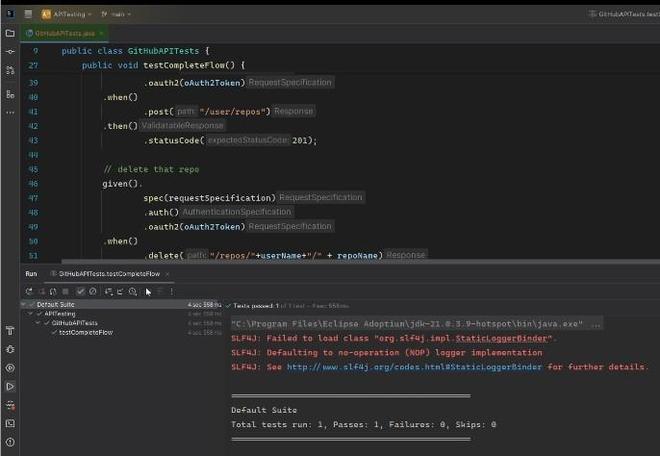Click the statusCode call on line 43

point(173,140)
